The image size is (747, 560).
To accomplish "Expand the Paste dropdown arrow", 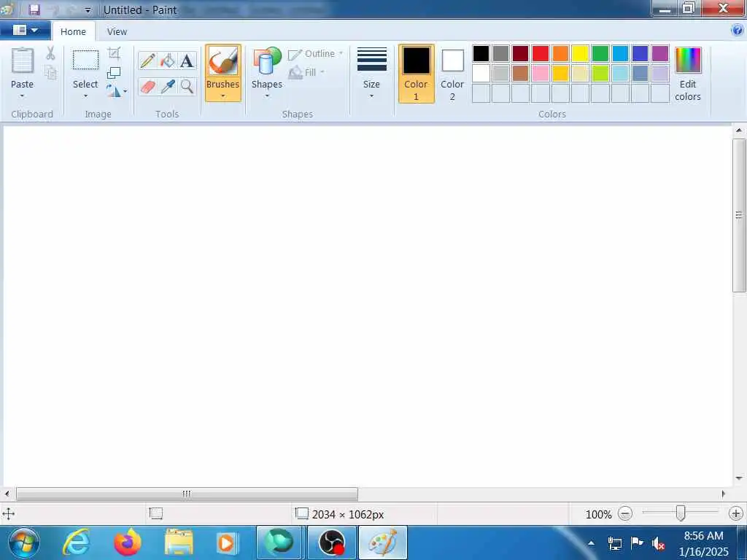I will (23, 96).
